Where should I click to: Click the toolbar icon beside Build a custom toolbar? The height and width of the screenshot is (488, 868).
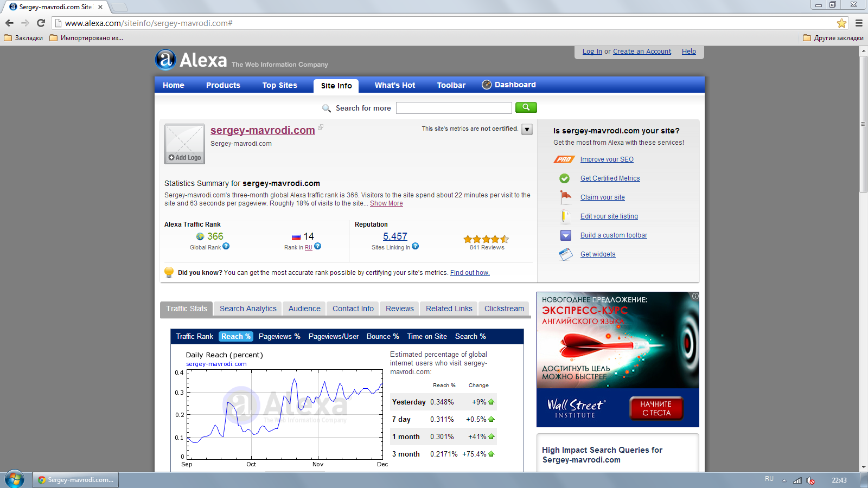566,235
